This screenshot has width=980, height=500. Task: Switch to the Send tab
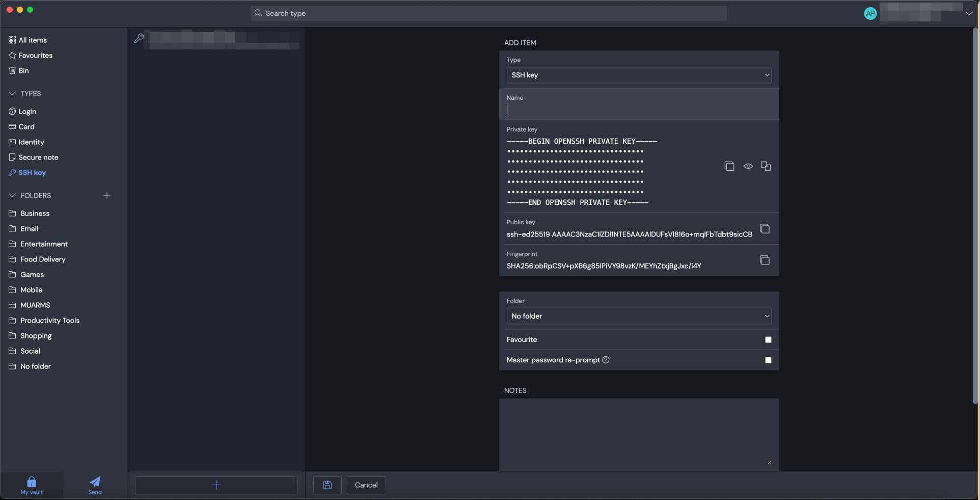(x=95, y=486)
